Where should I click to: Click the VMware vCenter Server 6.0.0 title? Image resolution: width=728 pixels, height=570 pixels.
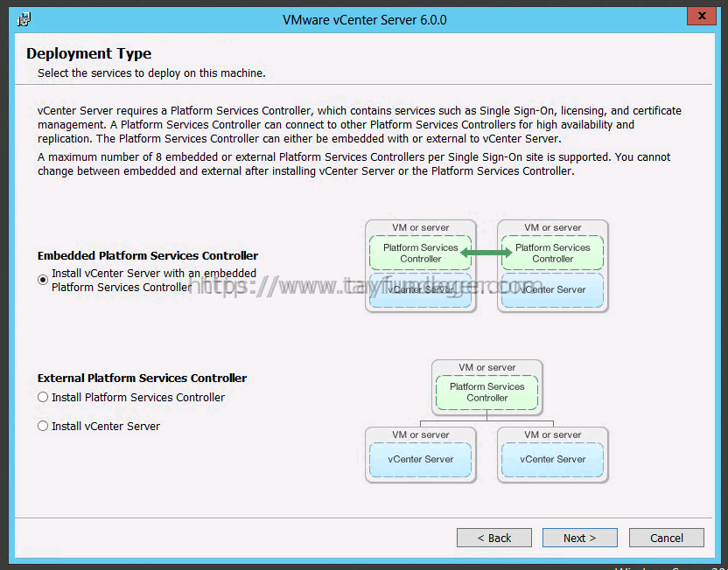pos(365,20)
